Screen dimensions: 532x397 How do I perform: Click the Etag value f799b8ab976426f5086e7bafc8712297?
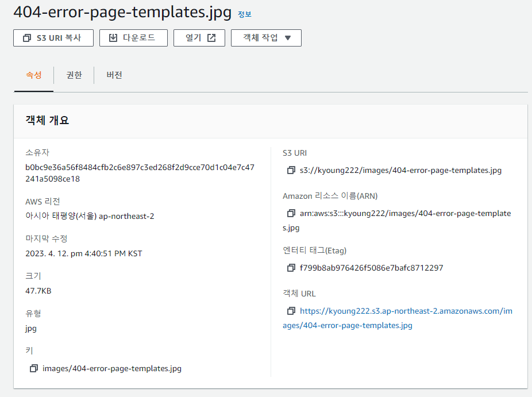coord(372,268)
